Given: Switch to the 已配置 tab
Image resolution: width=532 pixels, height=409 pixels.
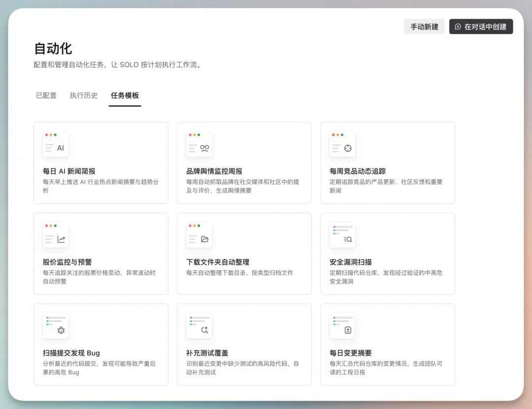Looking at the screenshot, I should [46, 96].
